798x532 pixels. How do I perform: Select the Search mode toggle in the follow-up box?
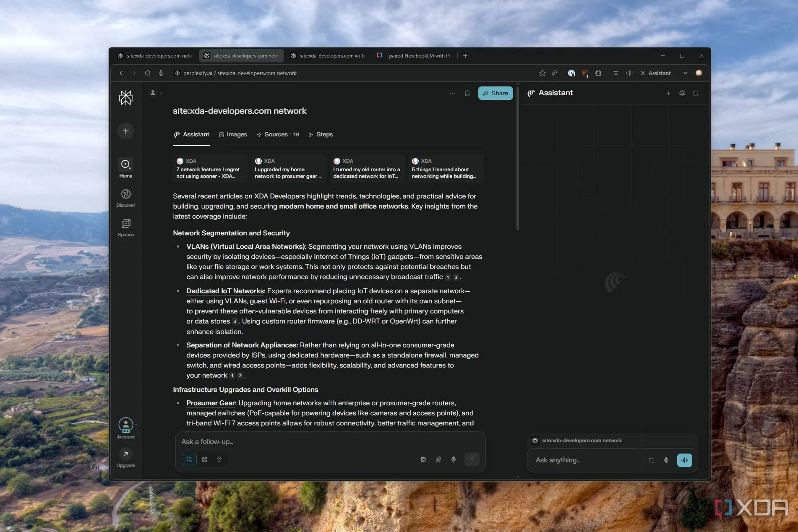189,459
